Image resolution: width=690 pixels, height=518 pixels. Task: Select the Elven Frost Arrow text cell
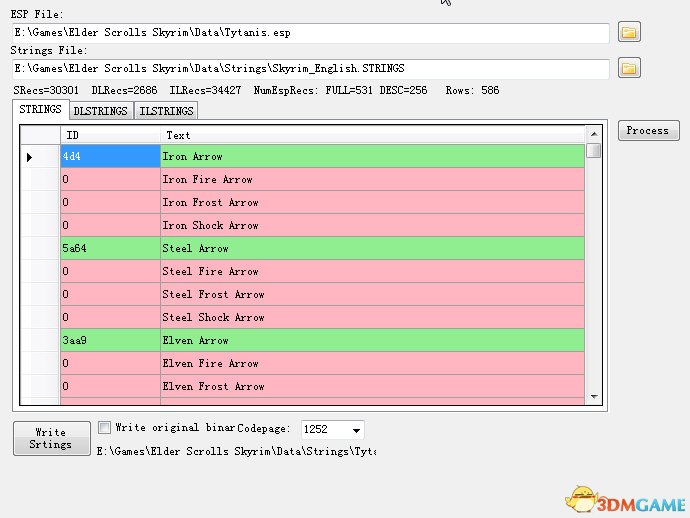tap(373, 386)
